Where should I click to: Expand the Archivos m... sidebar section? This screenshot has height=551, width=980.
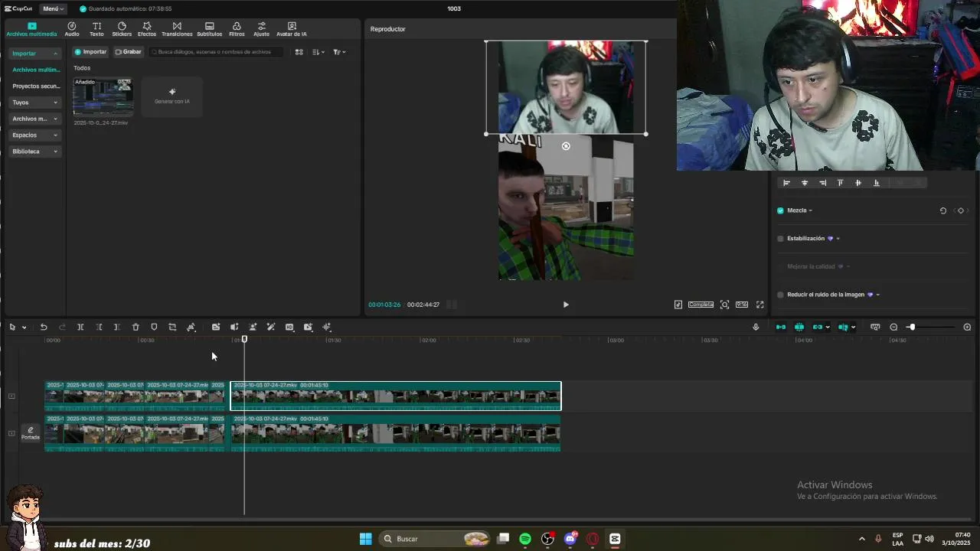(x=35, y=119)
